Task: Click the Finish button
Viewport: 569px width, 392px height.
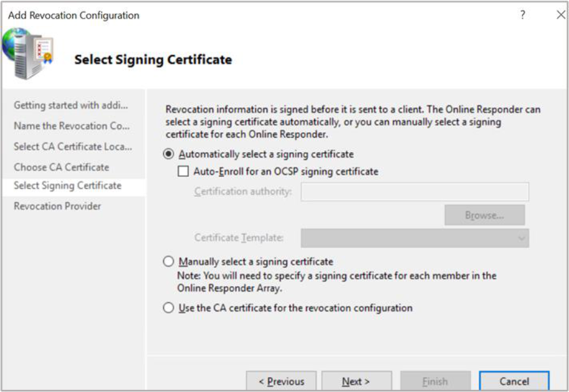Action: tap(435, 381)
